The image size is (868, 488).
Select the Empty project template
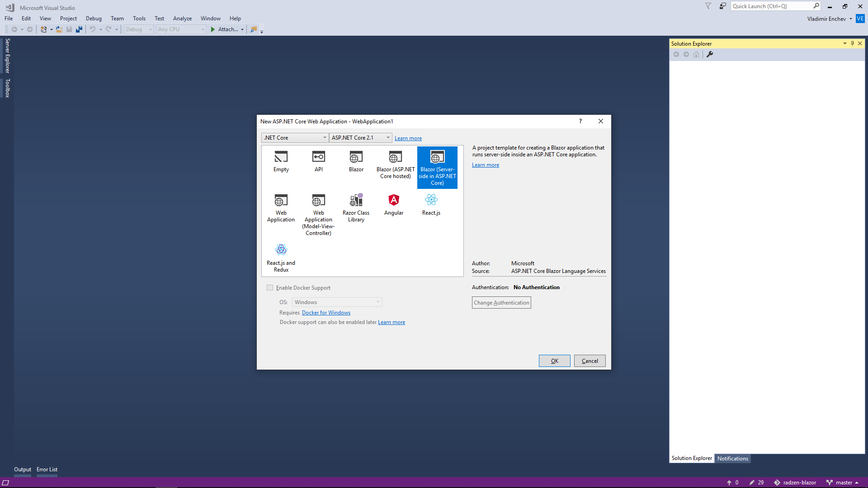coord(281,162)
